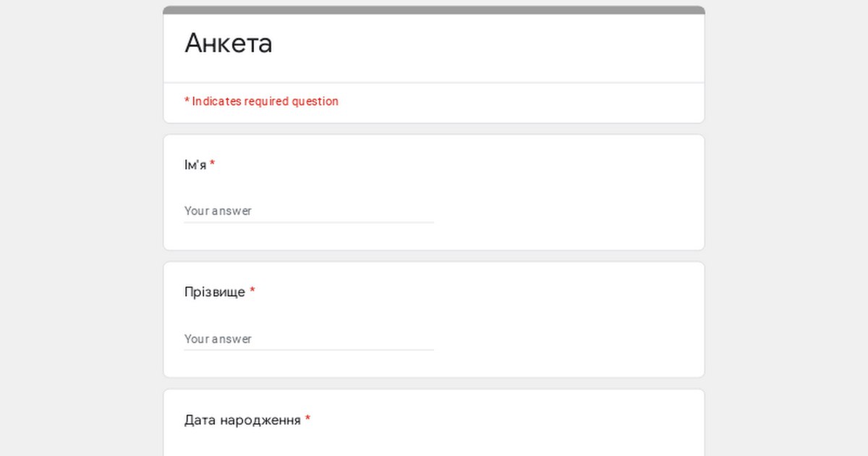The height and width of the screenshot is (456, 868).
Task: Click empty space right of the "Ім'я" answer field
Action: pos(564,211)
